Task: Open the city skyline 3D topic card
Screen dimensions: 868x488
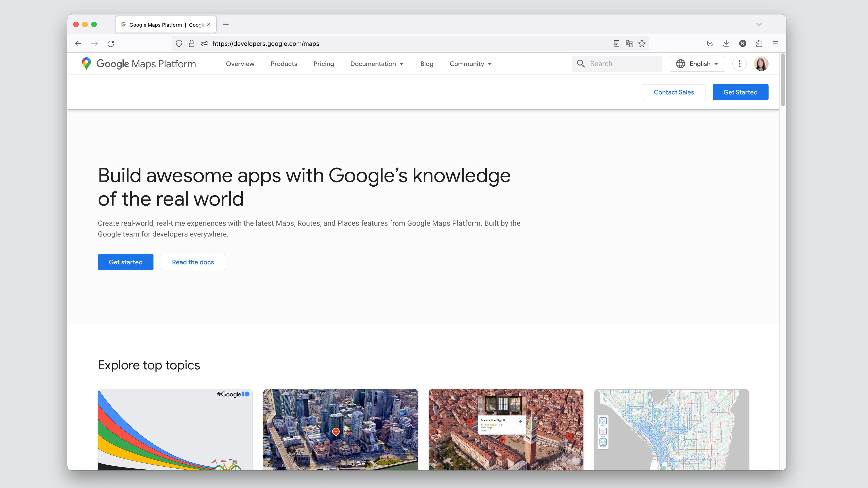Action: pyautogui.click(x=340, y=430)
